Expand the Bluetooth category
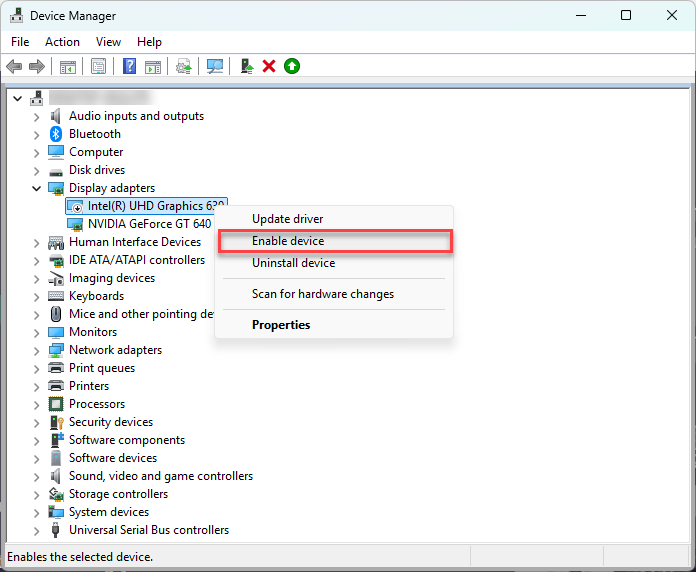 coord(36,134)
